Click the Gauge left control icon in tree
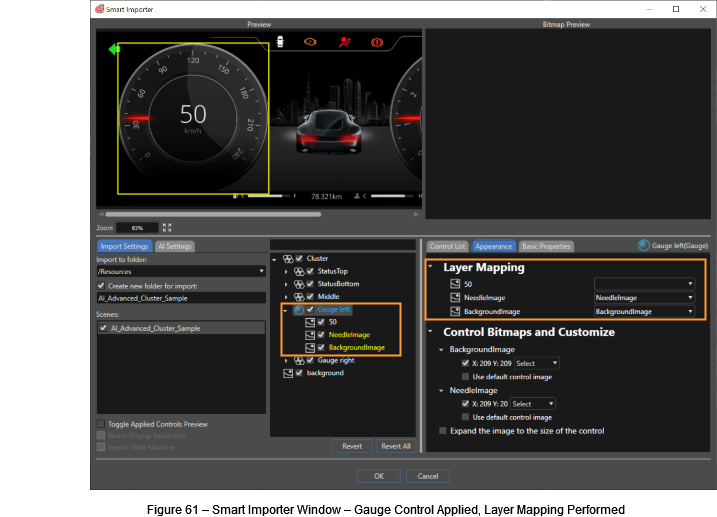This screenshot has width=717, height=517. 299,309
